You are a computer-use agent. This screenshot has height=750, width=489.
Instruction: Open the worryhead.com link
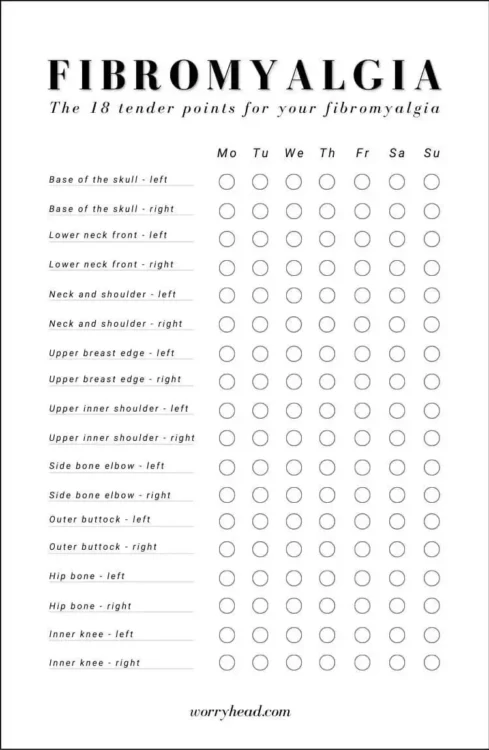tap(240, 712)
